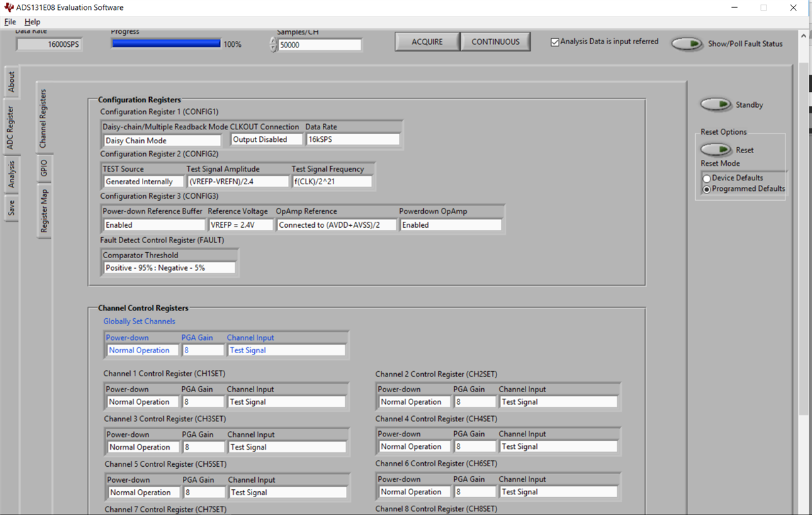Open the Comparator Threshold dropdown
Screen dimensions: 812x515
coord(169,268)
